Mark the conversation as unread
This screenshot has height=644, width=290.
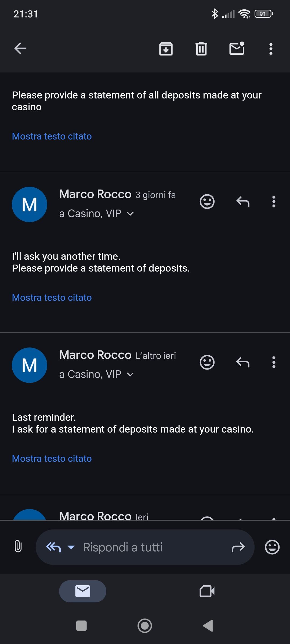pos(237,49)
